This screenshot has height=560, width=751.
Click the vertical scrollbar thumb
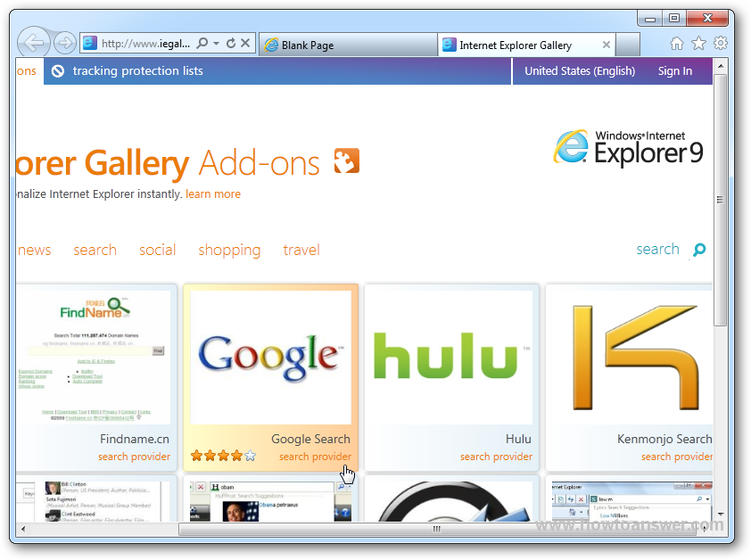720,199
